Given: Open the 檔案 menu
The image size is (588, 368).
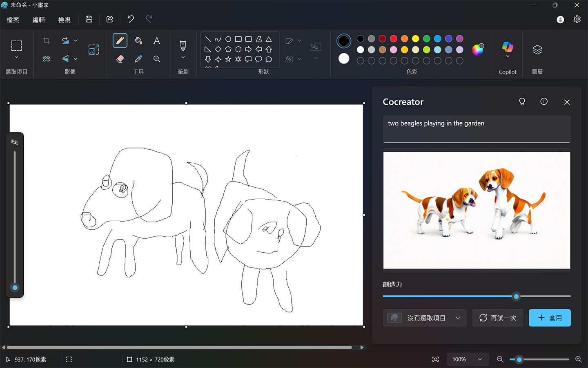Looking at the screenshot, I should tap(13, 20).
